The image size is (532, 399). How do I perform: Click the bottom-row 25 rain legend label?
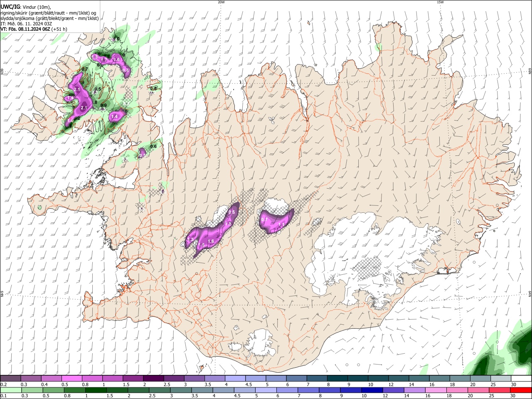(492, 396)
